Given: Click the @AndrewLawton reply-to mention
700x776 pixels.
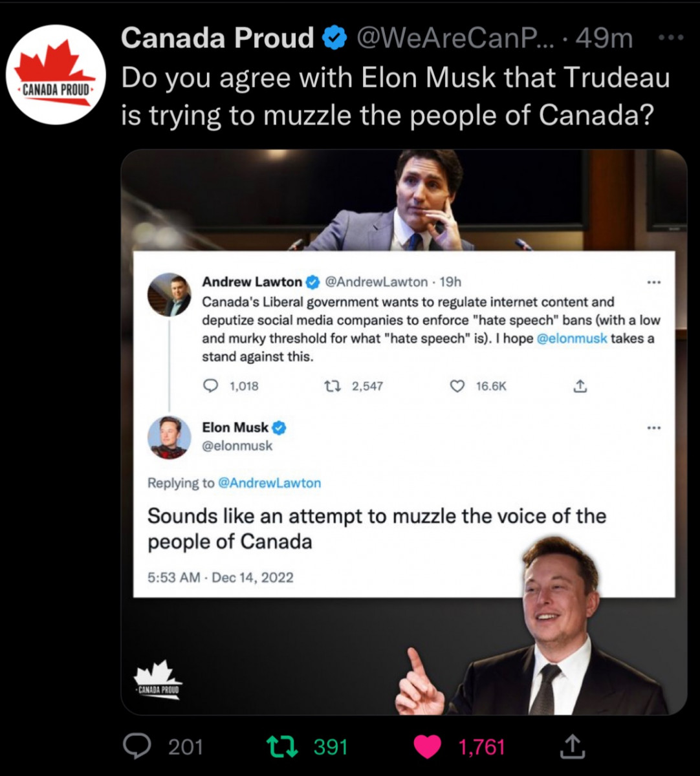Looking at the screenshot, I should [x=269, y=483].
